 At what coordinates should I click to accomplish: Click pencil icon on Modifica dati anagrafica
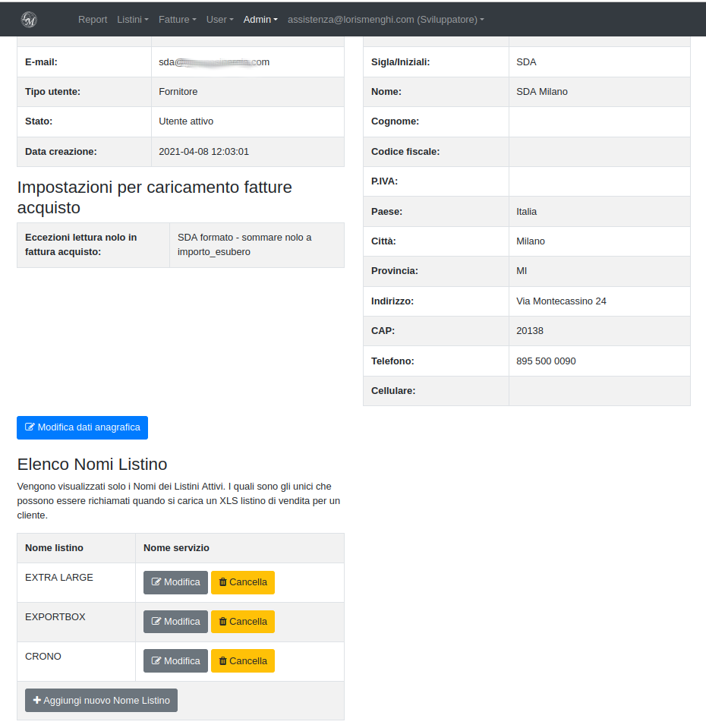(30, 427)
